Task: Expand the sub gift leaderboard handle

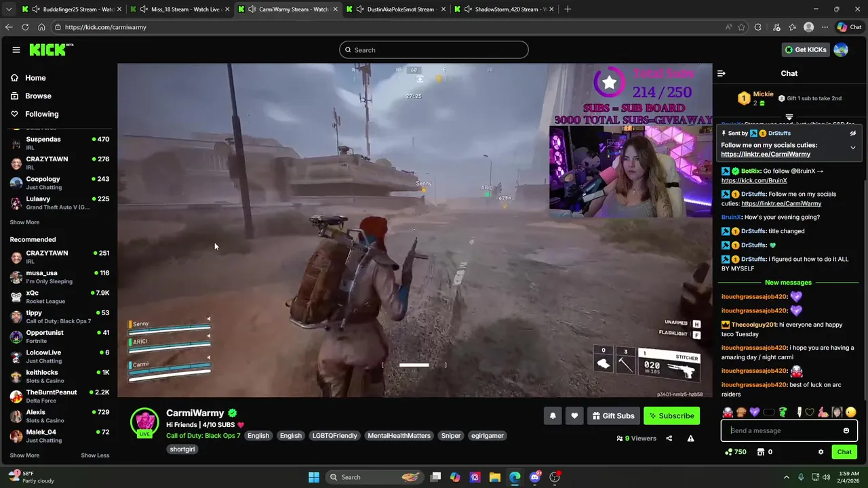Action: (789, 117)
